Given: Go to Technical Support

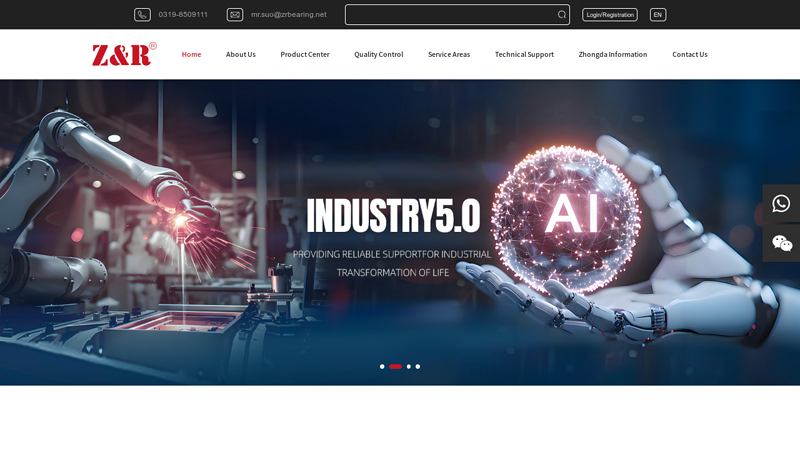Looking at the screenshot, I should (524, 55).
